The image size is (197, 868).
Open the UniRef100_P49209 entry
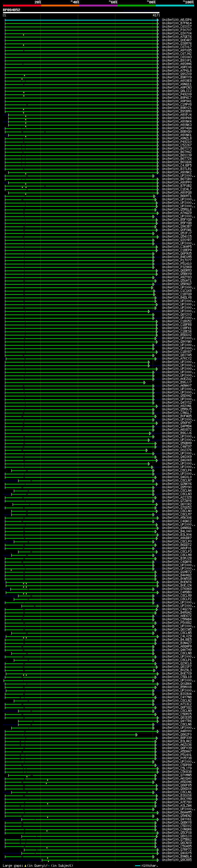176,94
